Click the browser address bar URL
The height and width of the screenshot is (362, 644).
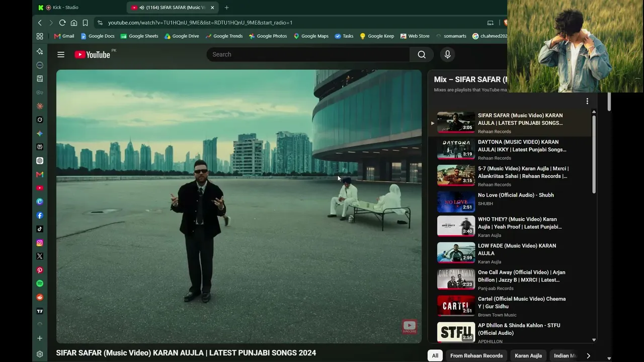tap(200, 23)
